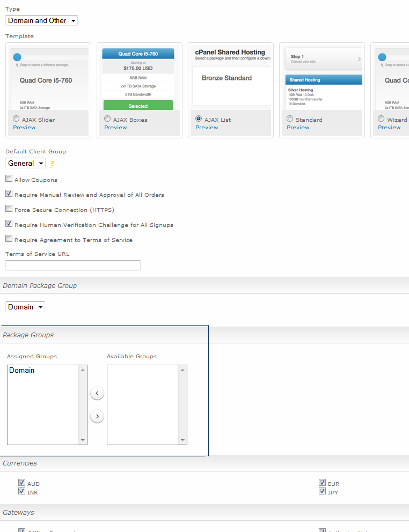409x532 pixels.
Task: Uncheck the JPY currency checkbox
Action: [x=323, y=491]
